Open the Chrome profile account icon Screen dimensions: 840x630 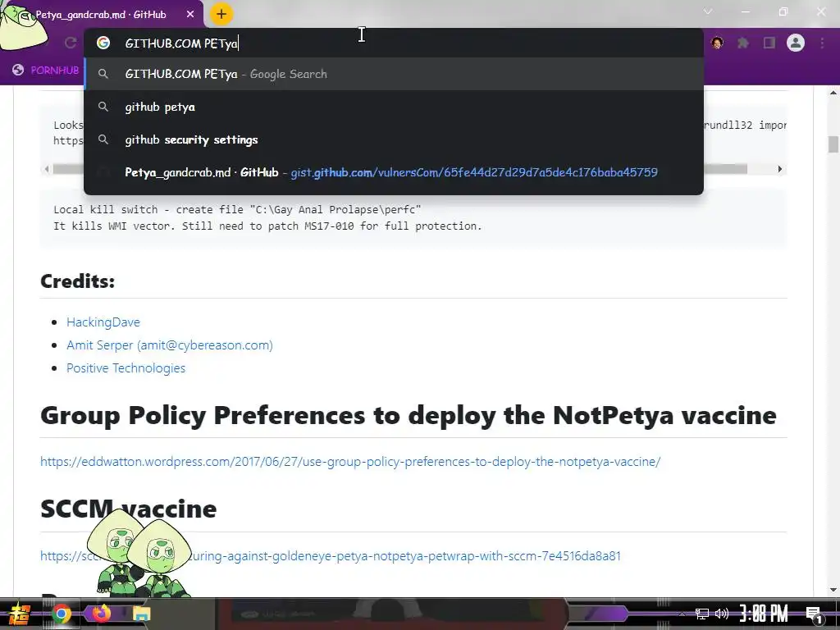tap(796, 43)
